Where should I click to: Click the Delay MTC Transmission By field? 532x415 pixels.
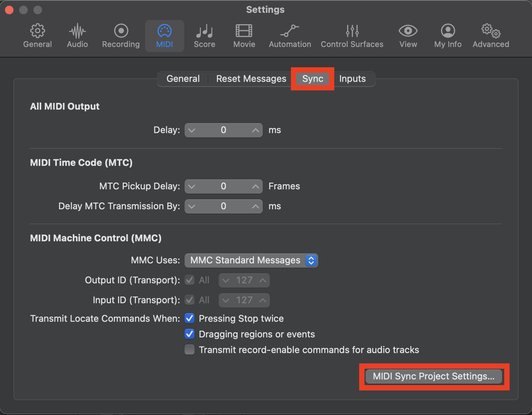(x=223, y=206)
